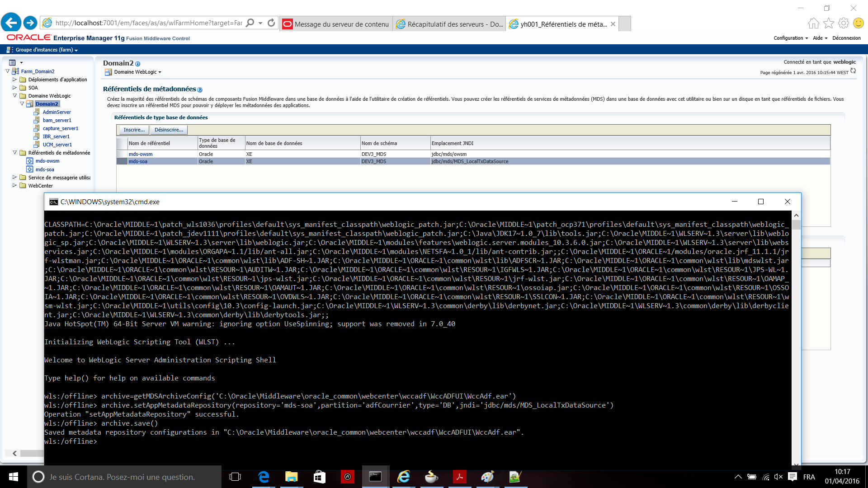Collapse the Domaine WebLogic tree node
The height and width of the screenshot is (488, 868).
point(14,96)
